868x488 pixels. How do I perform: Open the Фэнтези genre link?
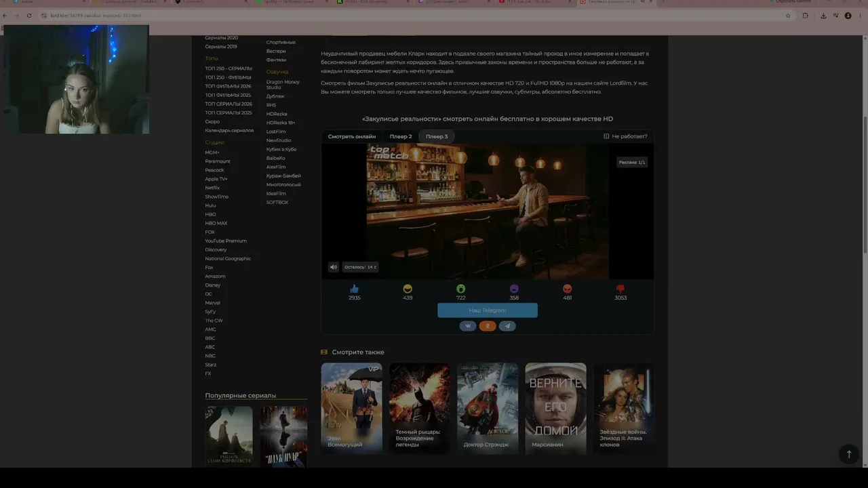point(276,60)
